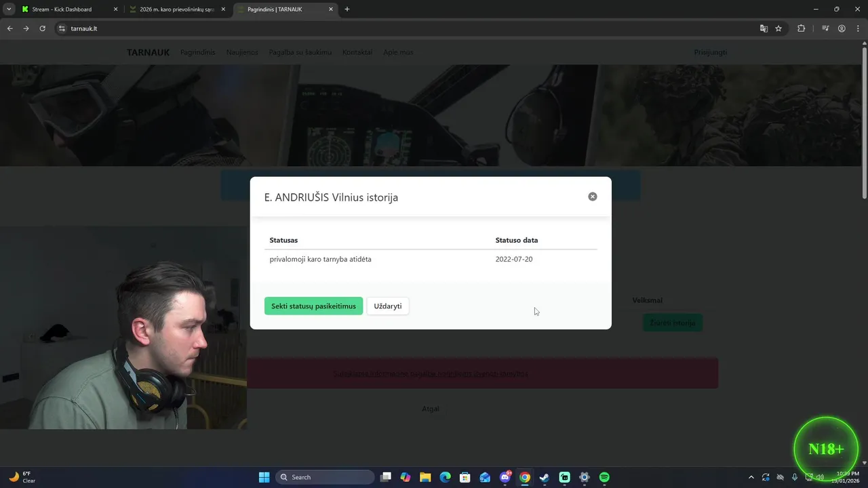The width and height of the screenshot is (868, 488).
Task: Select privalomoji karo tarnyba atidėta text
Action: (x=320, y=260)
